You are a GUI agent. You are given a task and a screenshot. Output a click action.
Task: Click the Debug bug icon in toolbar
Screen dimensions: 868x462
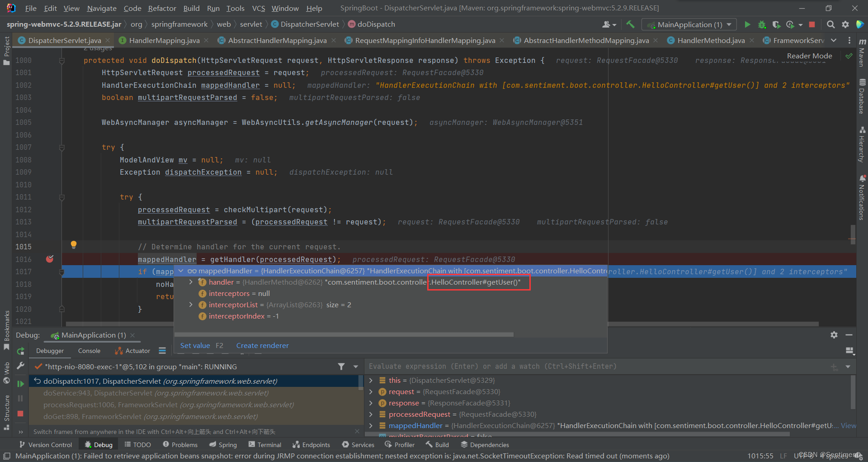tap(762, 24)
